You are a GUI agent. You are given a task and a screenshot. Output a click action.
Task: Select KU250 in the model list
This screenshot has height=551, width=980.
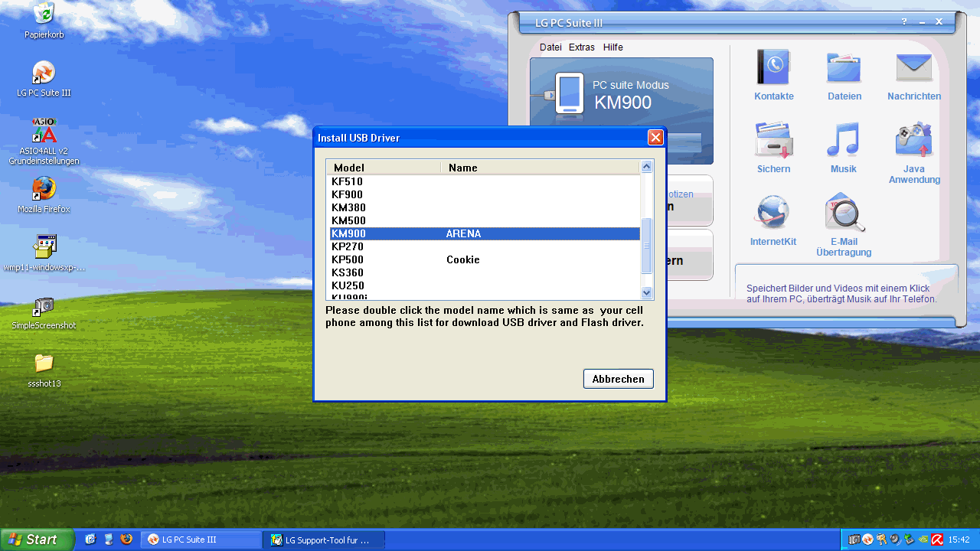(x=485, y=285)
